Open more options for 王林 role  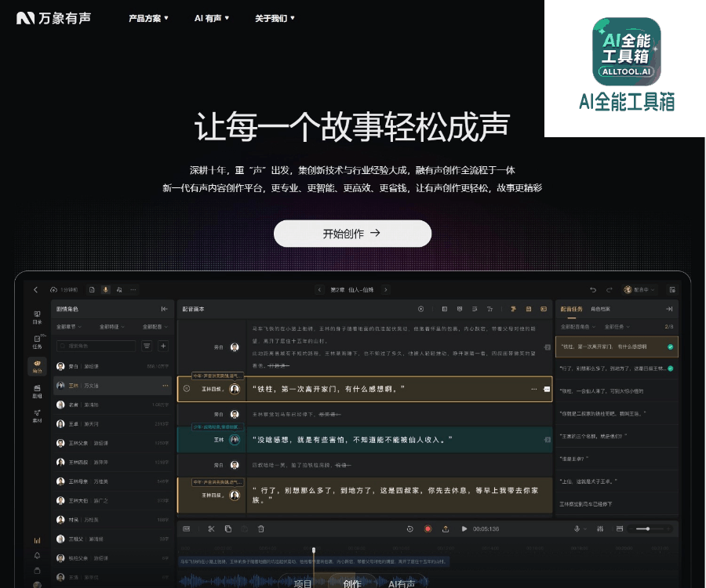click(166, 386)
